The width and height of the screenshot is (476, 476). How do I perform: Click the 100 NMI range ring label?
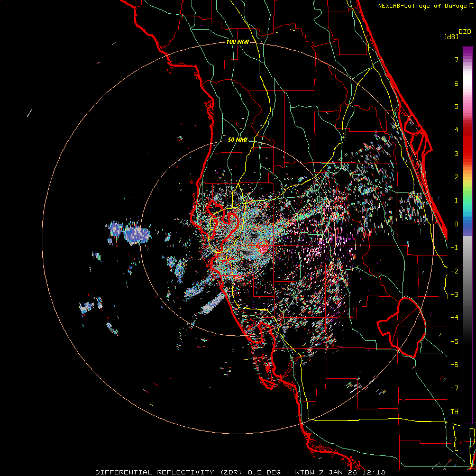pyautogui.click(x=237, y=42)
